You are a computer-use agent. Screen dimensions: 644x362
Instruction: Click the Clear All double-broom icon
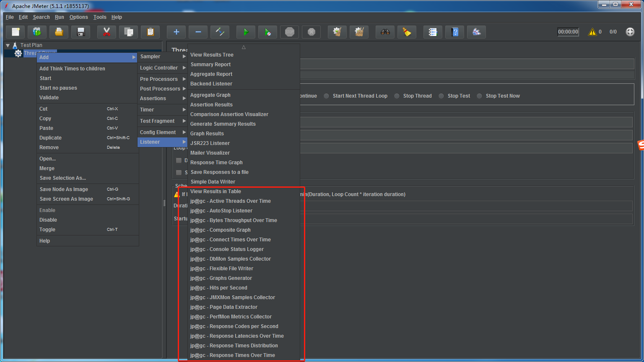coord(359,32)
